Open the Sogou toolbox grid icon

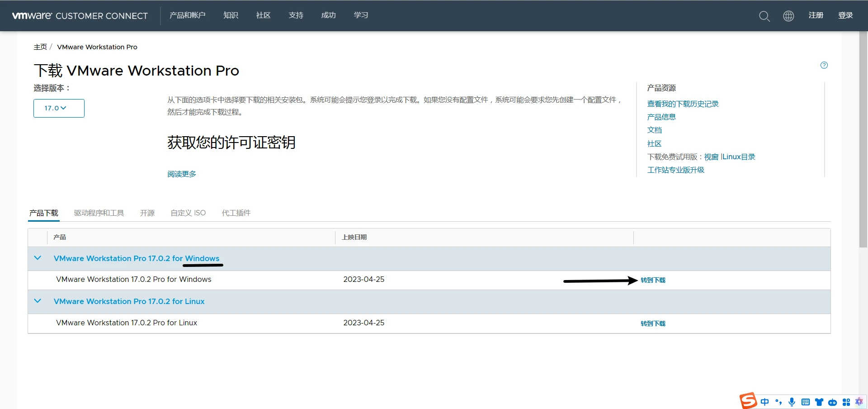click(846, 402)
